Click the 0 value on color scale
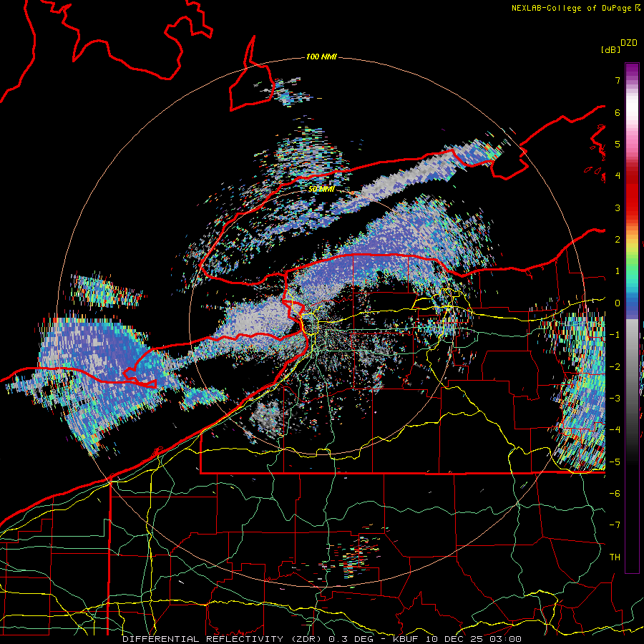Image resolution: width=644 pixels, height=644 pixels. pos(618,303)
